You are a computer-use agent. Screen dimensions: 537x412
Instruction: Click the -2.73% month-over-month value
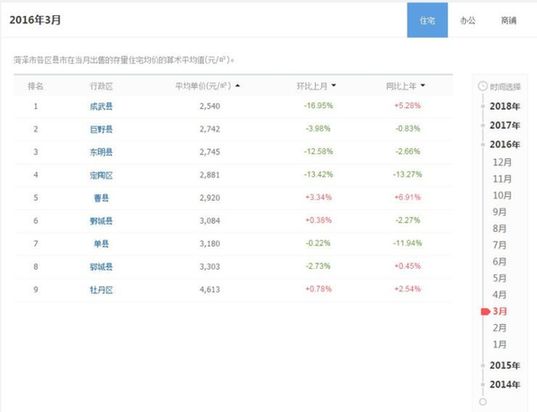[x=318, y=266]
